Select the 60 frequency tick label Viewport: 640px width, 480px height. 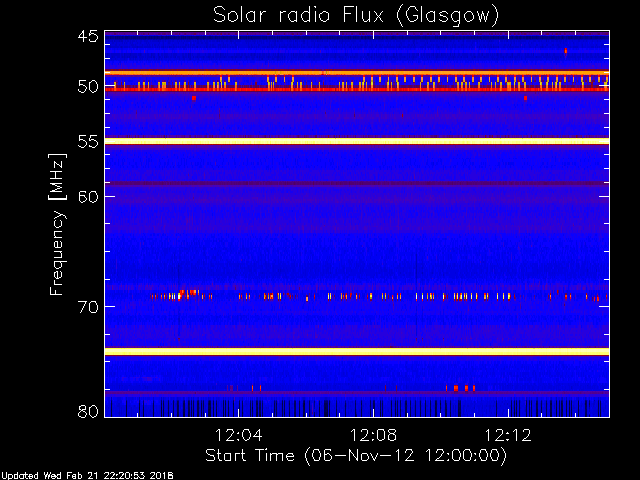(88, 196)
